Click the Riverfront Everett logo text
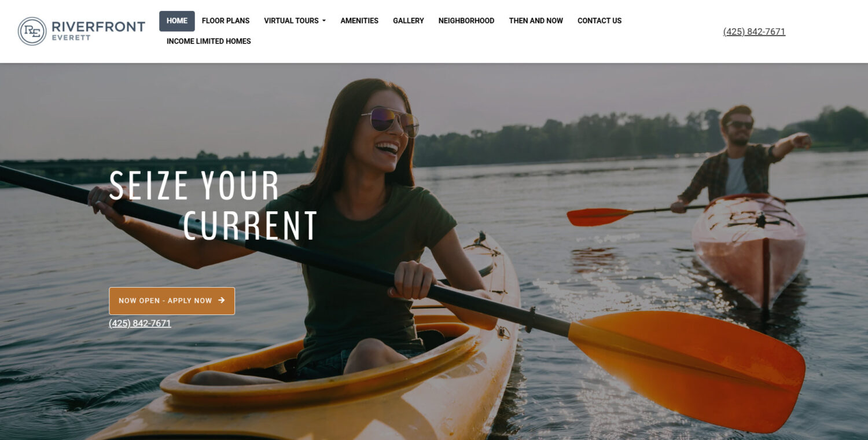868x440 pixels. (98, 31)
